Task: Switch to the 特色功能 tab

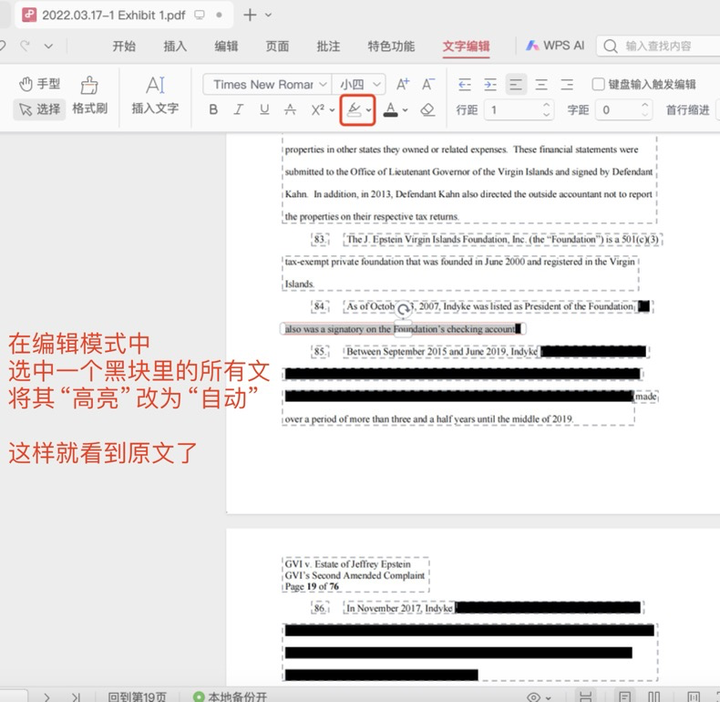Action: tap(391, 46)
